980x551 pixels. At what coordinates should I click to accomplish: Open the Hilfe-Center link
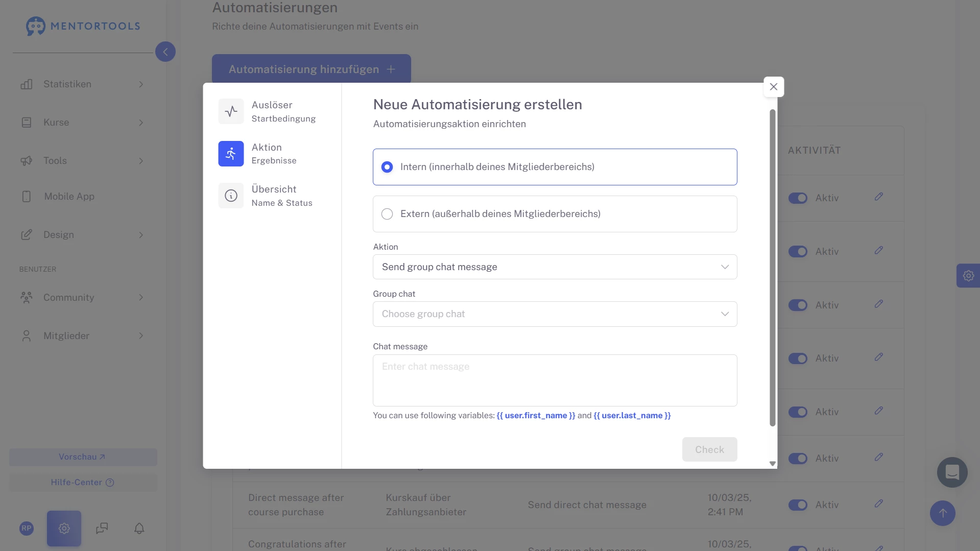tap(83, 483)
